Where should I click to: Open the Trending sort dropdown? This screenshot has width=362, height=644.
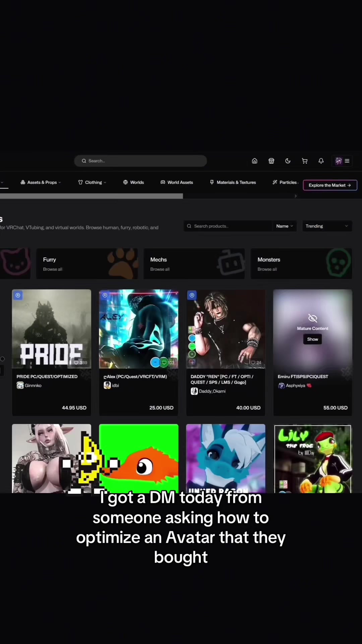click(327, 226)
